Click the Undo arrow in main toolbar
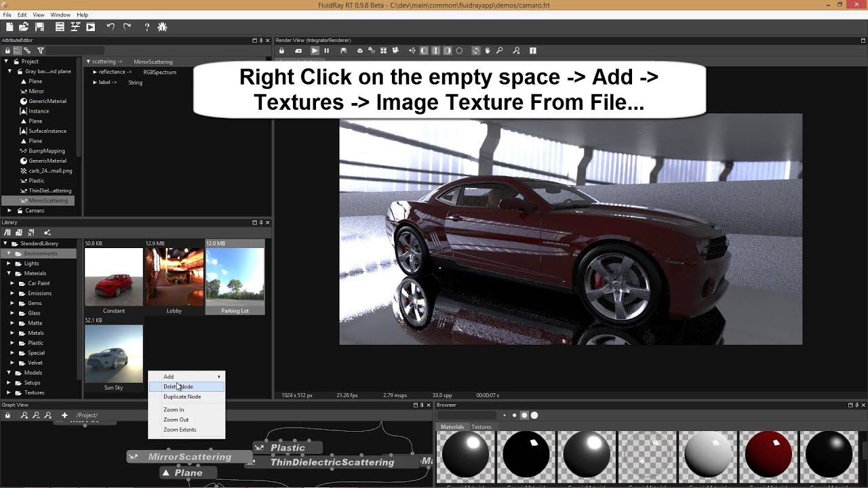868x488 pixels. click(111, 27)
